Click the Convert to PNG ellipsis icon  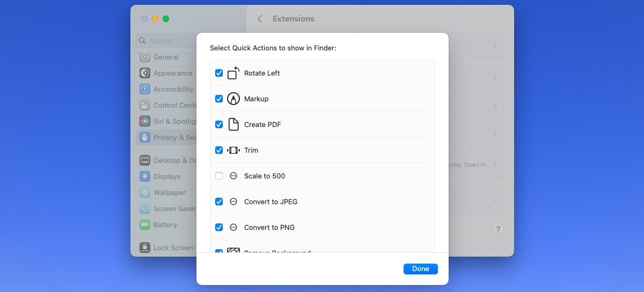[233, 227]
